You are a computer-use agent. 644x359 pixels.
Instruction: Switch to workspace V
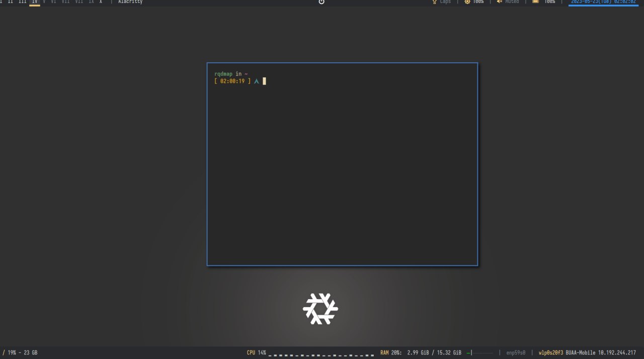44,2
